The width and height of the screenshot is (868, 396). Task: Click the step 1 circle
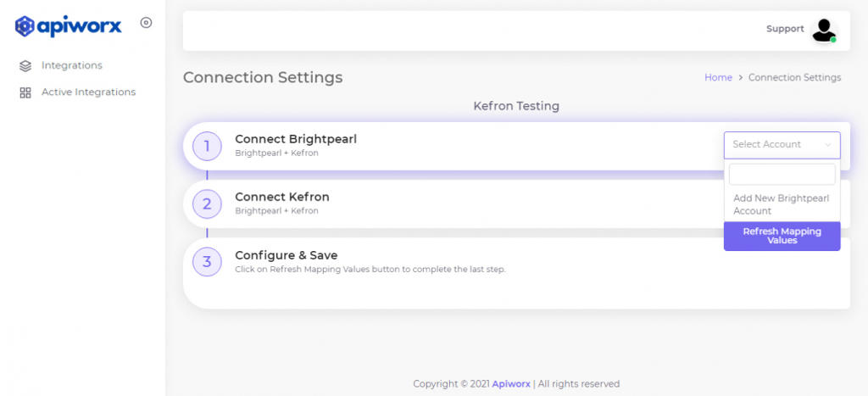(207, 146)
